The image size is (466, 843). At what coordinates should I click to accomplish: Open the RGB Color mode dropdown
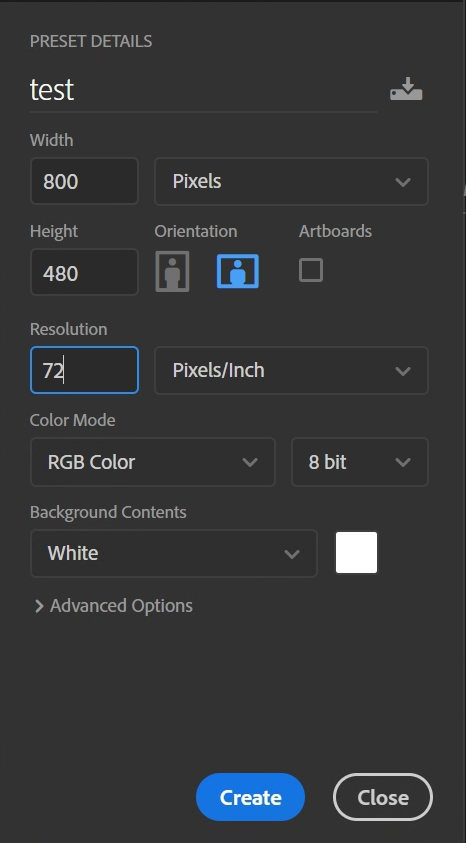click(x=153, y=462)
